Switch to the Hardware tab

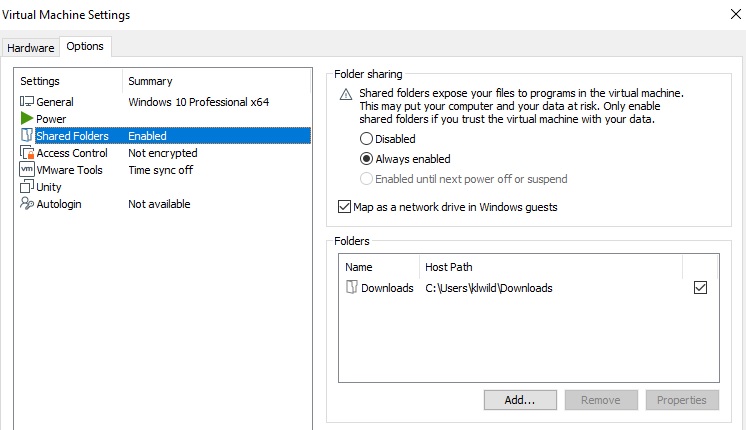point(30,47)
